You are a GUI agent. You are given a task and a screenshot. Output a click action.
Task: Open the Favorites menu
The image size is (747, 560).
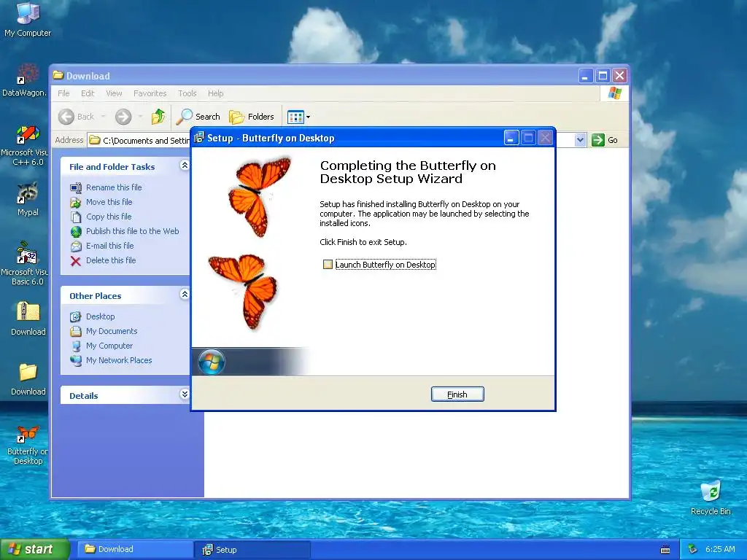coord(150,93)
